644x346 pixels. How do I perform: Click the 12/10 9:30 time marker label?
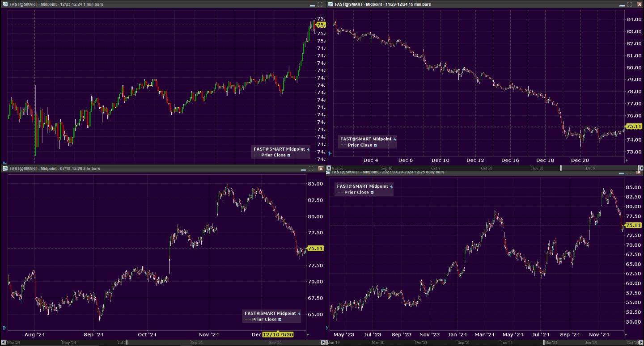278,334
